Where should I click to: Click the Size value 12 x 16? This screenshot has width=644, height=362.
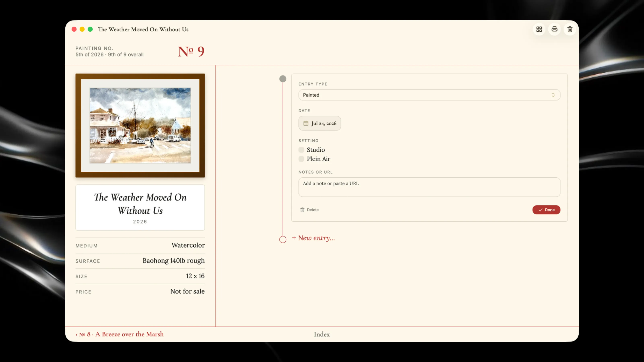pyautogui.click(x=195, y=276)
